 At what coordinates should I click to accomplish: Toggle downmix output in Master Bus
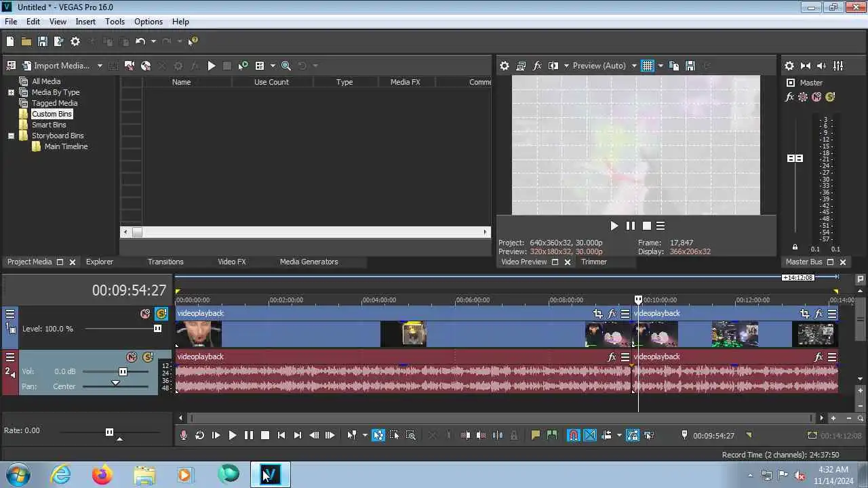tap(806, 66)
